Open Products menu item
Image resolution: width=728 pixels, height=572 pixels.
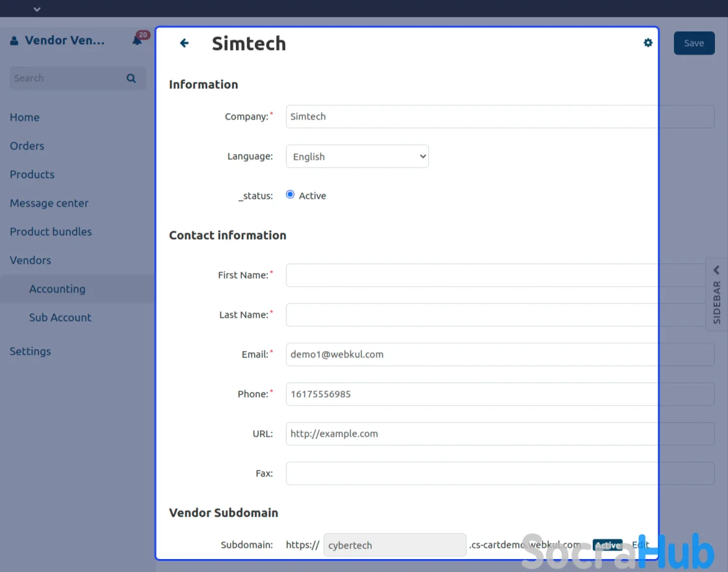[x=32, y=175]
